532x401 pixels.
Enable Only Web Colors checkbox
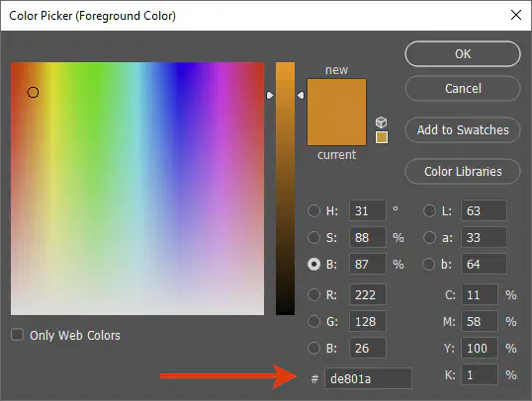coord(17,335)
